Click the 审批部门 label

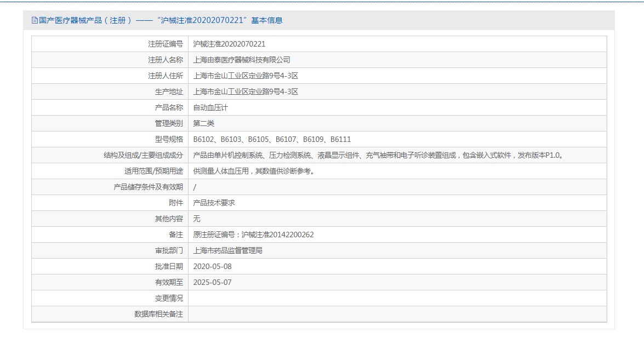(169, 250)
